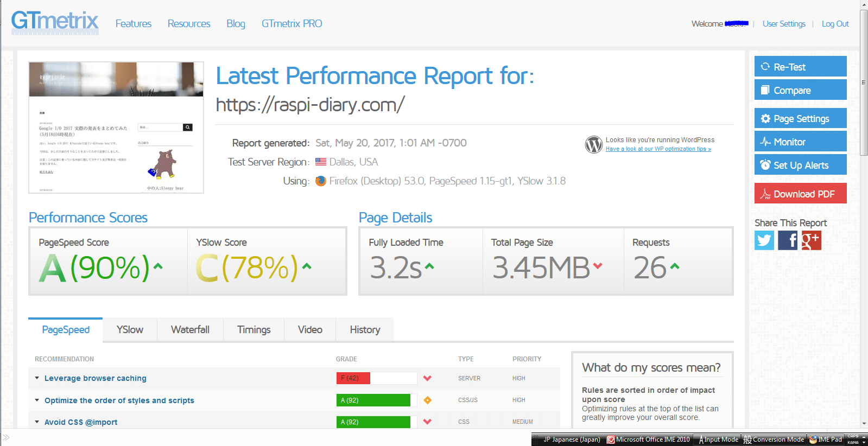Click the raspi-diary.com page screenshot thumbnail

(116, 128)
